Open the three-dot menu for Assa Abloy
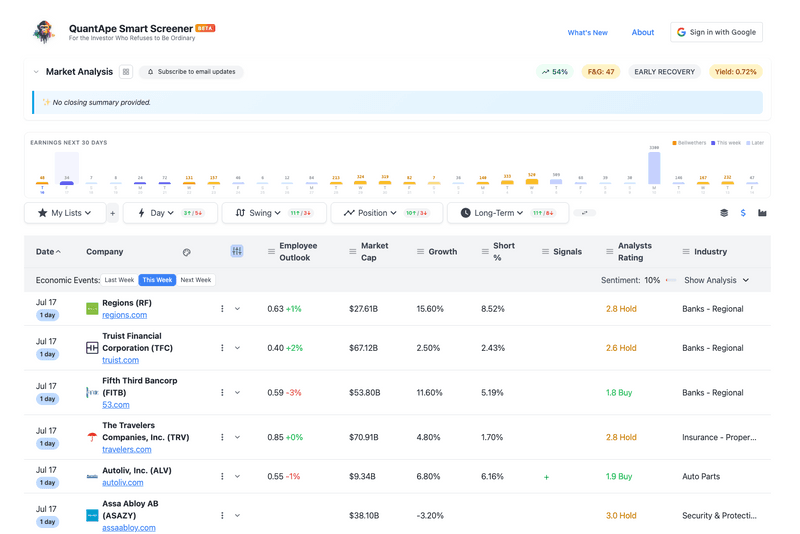 pyautogui.click(x=222, y=516)
